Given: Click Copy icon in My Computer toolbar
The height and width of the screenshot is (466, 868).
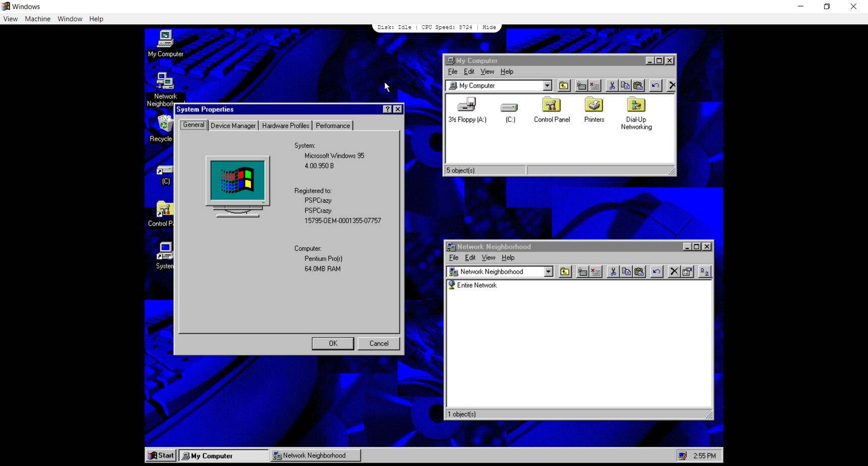Looking at the screenshot, I should (x=625, y=86).
